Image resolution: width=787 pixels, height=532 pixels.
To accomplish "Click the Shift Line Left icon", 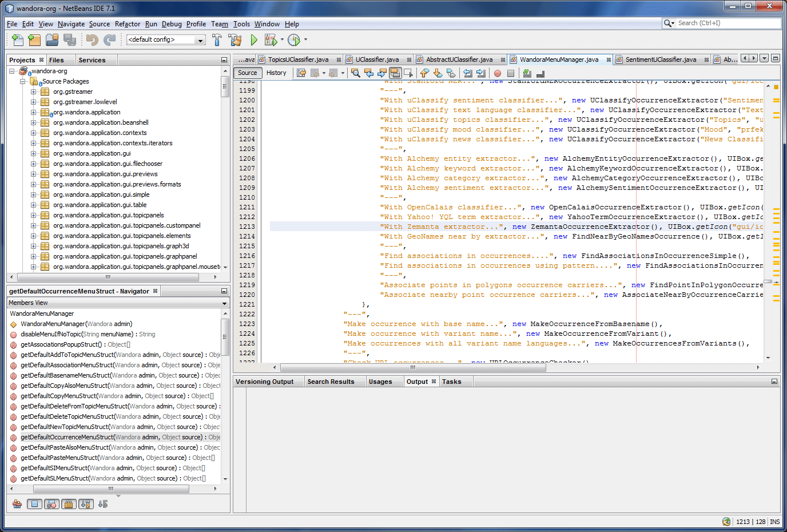I will tap(467, 73).
